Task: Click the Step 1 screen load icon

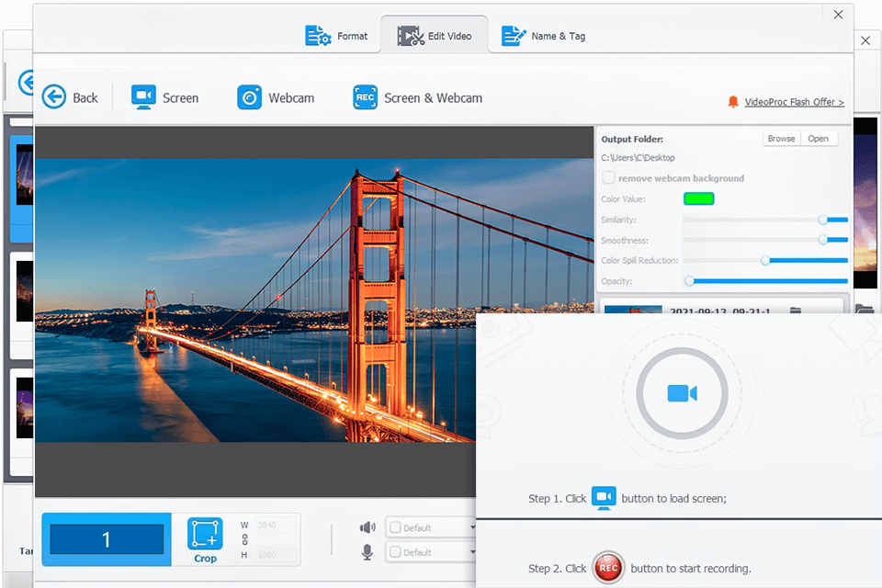Action: tap(604, 498)
